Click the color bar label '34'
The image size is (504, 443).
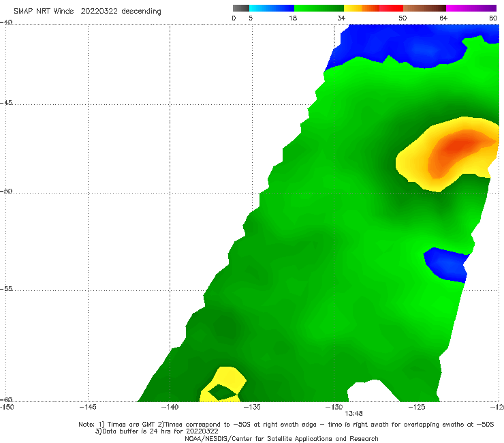point(341,18)
